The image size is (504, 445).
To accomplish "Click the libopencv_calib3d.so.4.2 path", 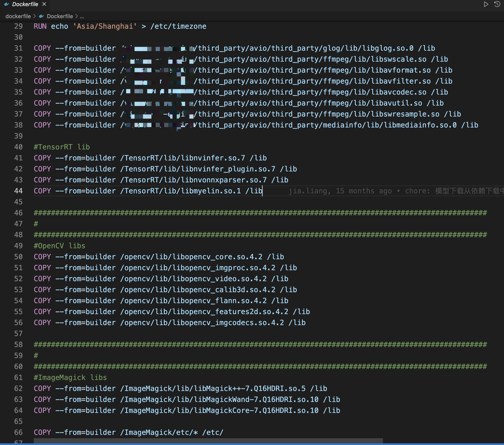I will (198, 290).
